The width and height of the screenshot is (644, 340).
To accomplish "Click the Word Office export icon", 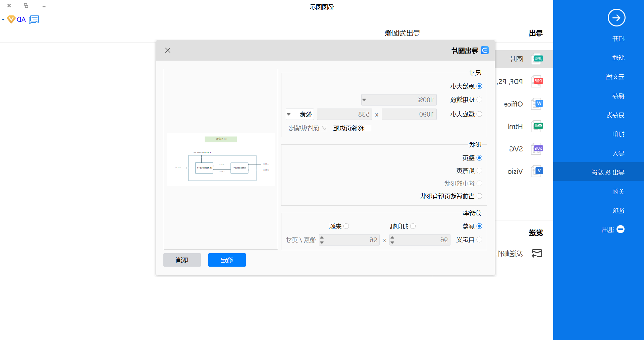I will click(x=537, y=104).
